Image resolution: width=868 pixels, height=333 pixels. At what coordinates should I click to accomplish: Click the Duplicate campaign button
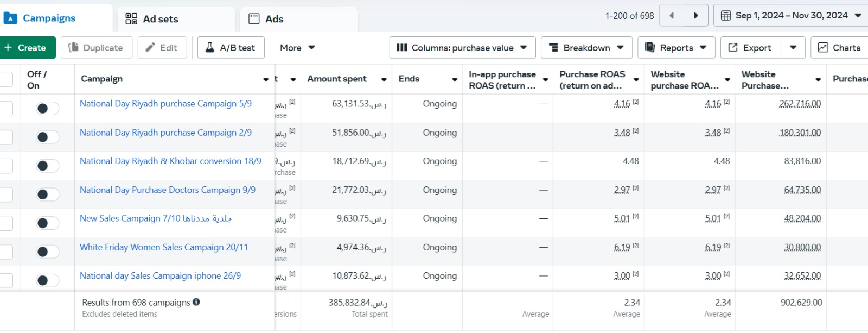(x=96, y=48)
